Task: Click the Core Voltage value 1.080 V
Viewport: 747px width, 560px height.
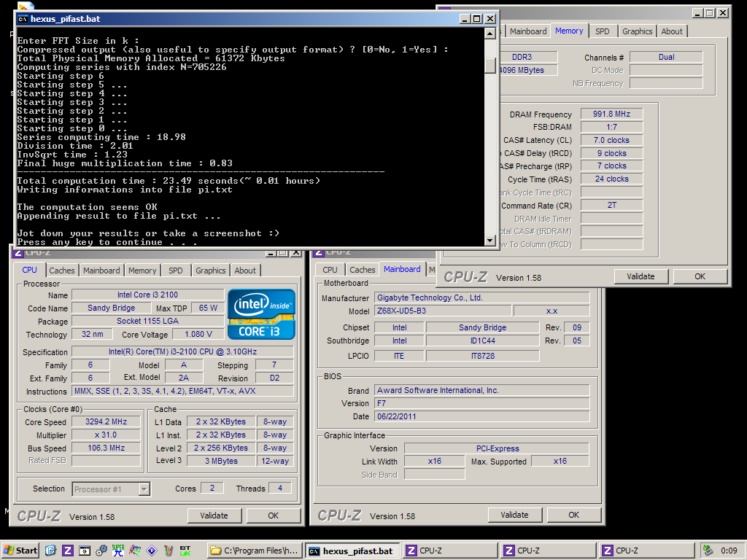Action: point(198,334)
